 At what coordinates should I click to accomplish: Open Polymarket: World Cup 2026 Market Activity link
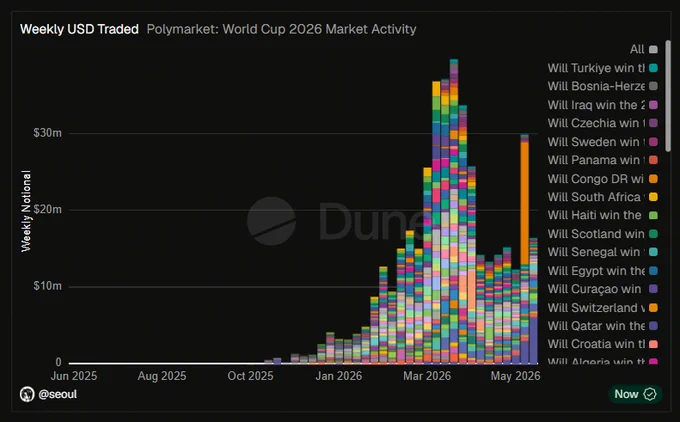point(281,29)
